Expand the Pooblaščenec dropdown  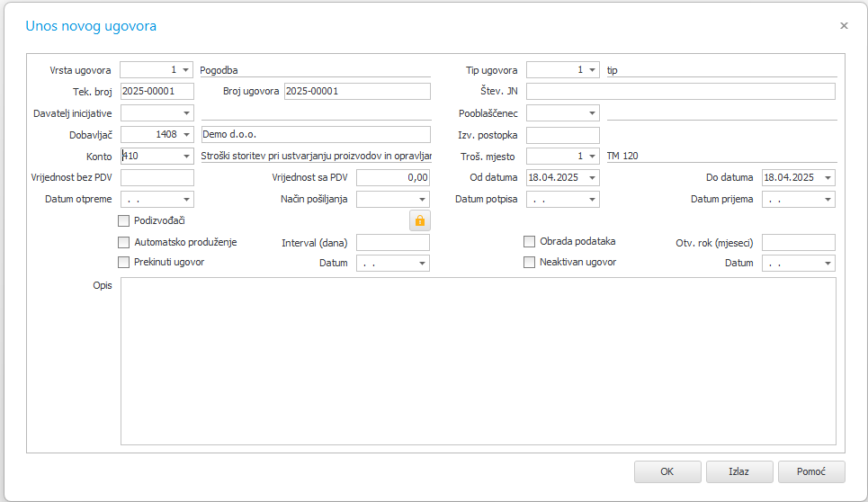(593, 113)
